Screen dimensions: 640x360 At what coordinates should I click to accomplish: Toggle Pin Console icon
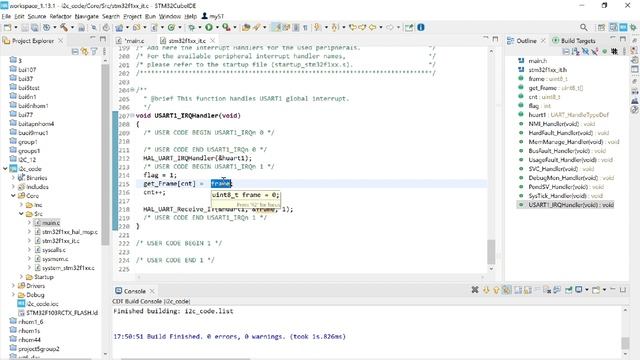[569, 290]
